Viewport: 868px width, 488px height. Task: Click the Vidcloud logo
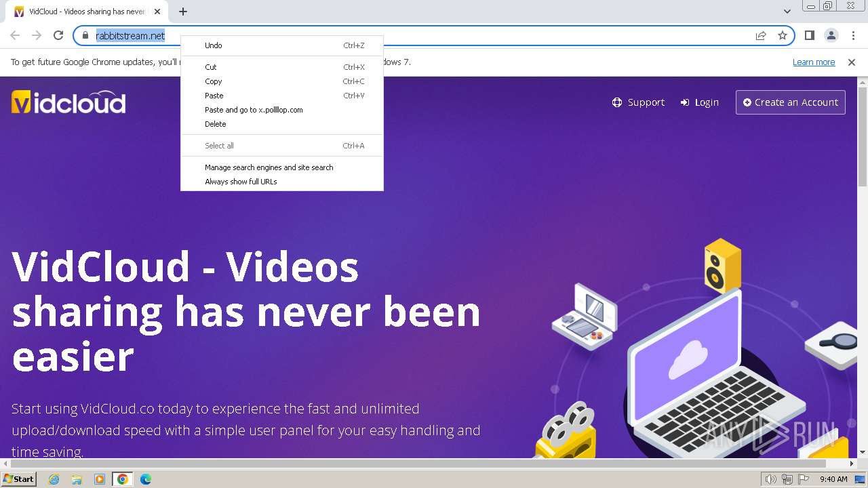[x=68, y=102]
